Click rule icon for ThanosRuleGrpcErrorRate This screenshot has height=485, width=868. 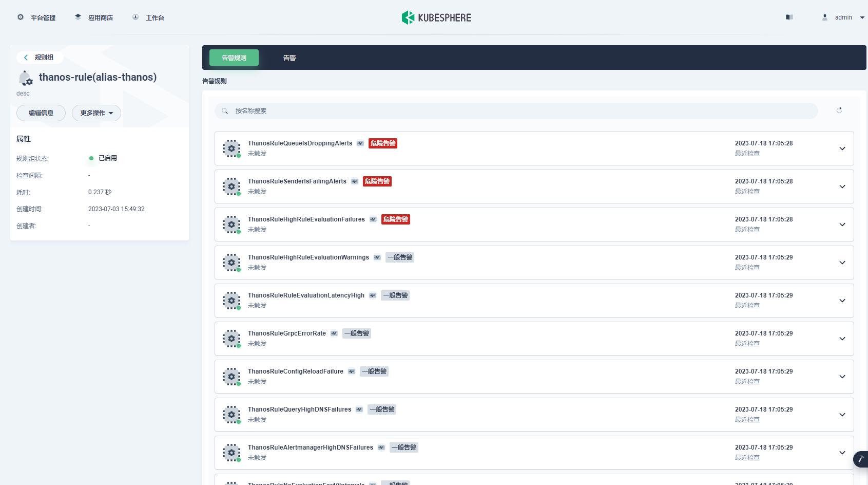tap(232, 339)
